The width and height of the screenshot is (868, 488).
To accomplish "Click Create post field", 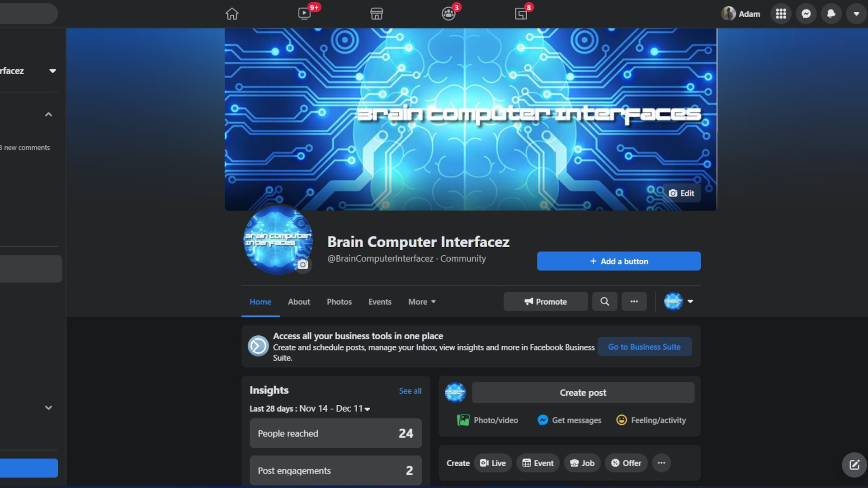I will click(x=583, y=393).
